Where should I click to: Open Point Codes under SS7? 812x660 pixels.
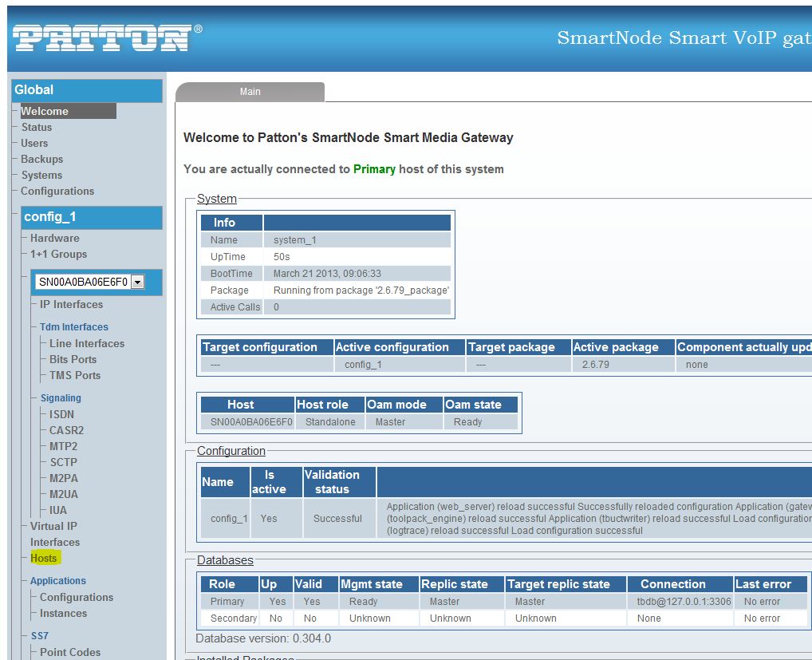tap(70, 652)
